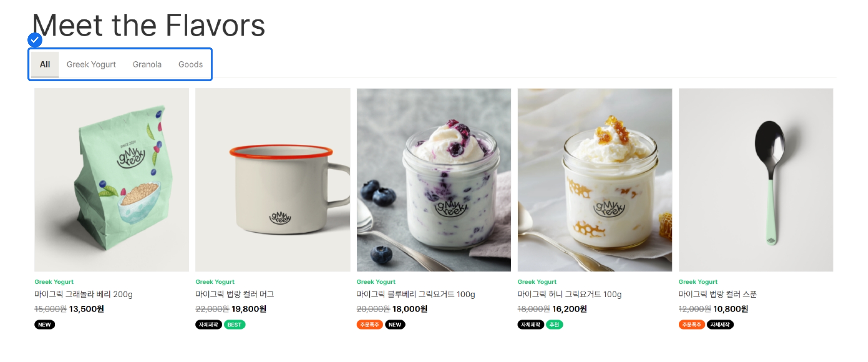Open the enamel color mug product image

273,180
